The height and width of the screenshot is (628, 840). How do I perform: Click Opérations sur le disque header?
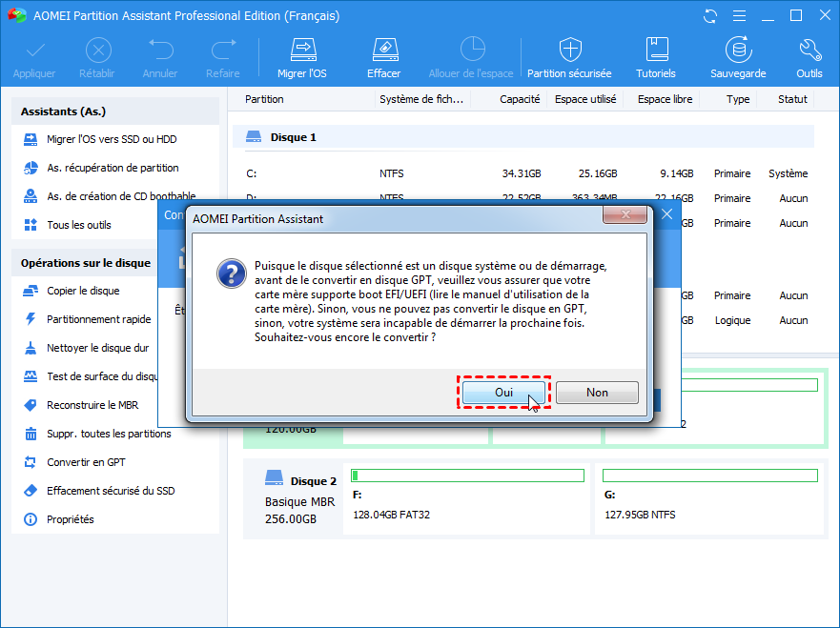86,263
